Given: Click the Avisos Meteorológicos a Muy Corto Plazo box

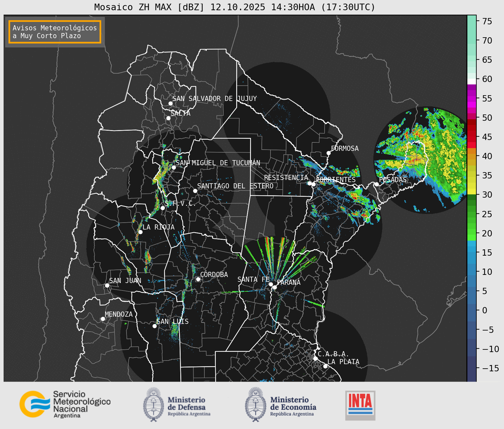Looking at the screenshot, I should point(55,32).
